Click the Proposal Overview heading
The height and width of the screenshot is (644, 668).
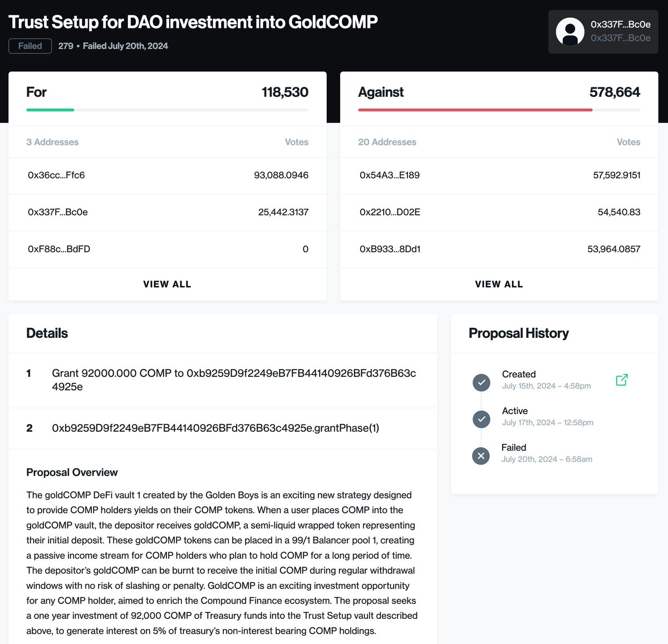tap(72, 473)
